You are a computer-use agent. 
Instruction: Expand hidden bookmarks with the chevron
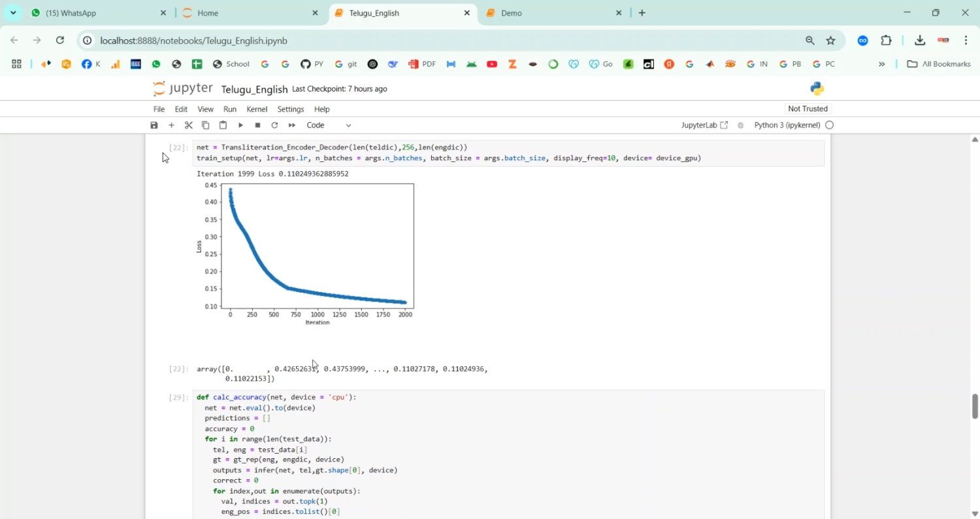coord(883,63)
